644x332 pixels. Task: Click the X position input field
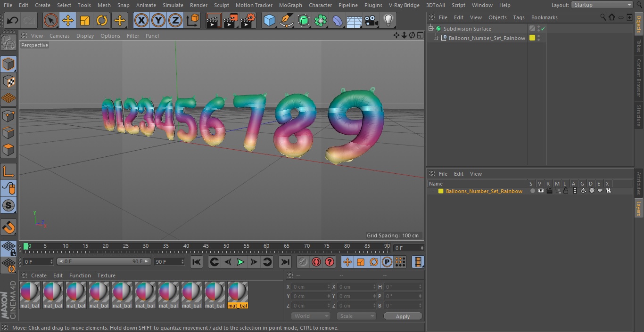click(x=311, y=287)
